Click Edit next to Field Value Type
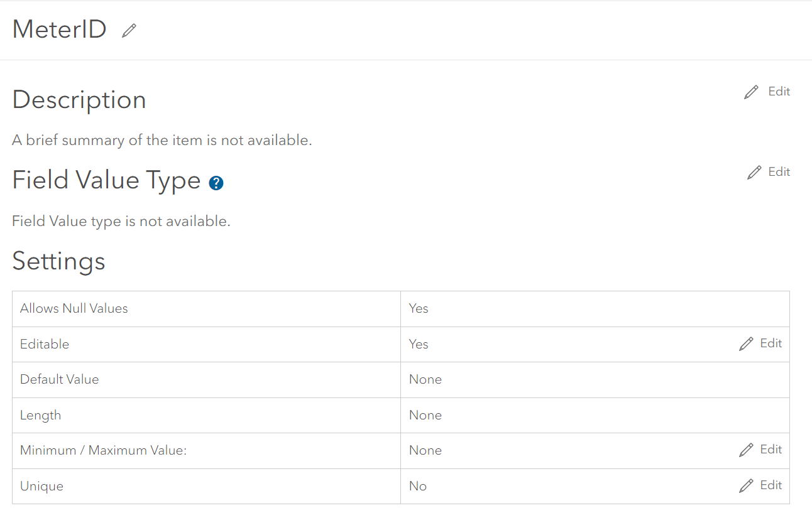 pos(779,171)
